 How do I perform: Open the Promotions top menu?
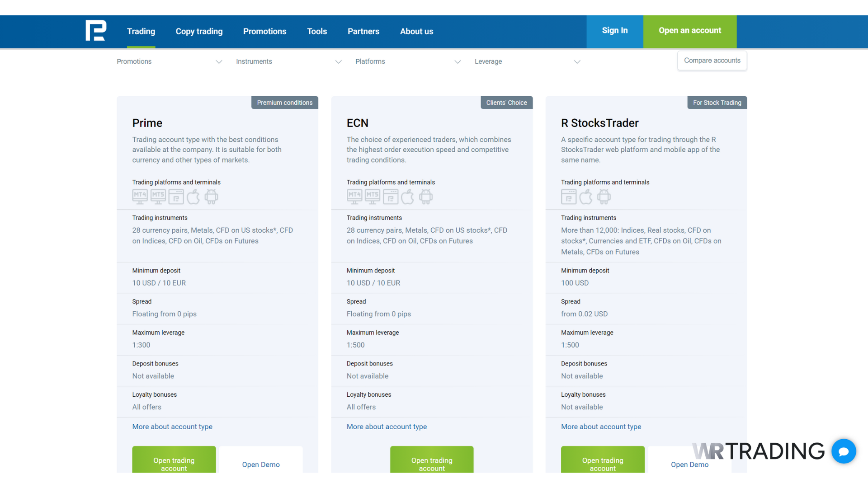(x=264, y=31)
